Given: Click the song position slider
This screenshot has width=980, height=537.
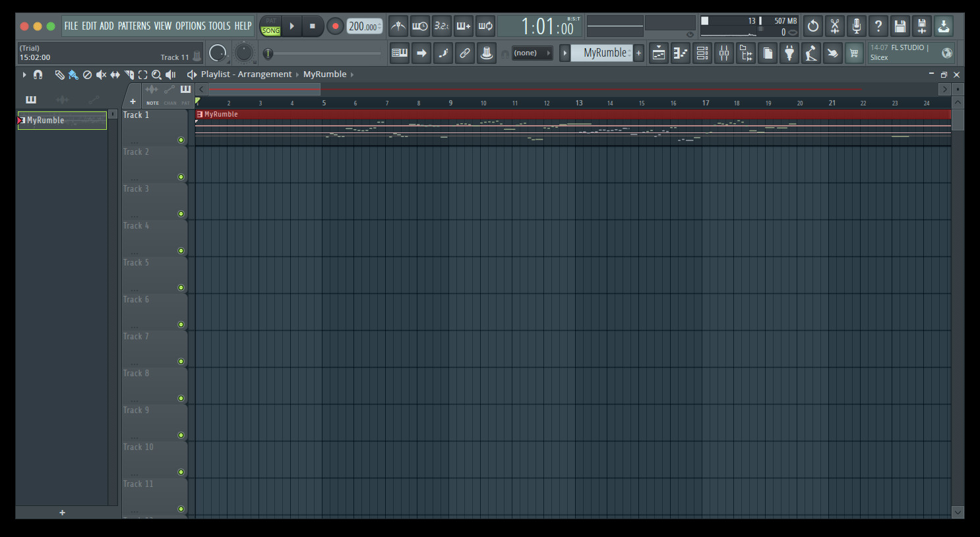Looking at the screenshot, I should (x=322, y=53).
